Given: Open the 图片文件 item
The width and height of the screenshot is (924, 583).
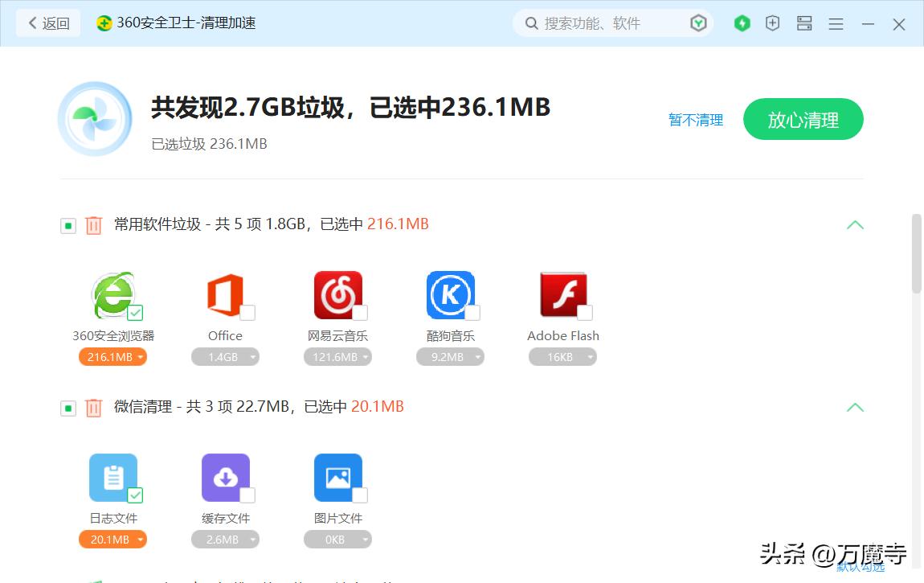Looking at the screenshot, I should pyautogui.click(x=337, y=478).
